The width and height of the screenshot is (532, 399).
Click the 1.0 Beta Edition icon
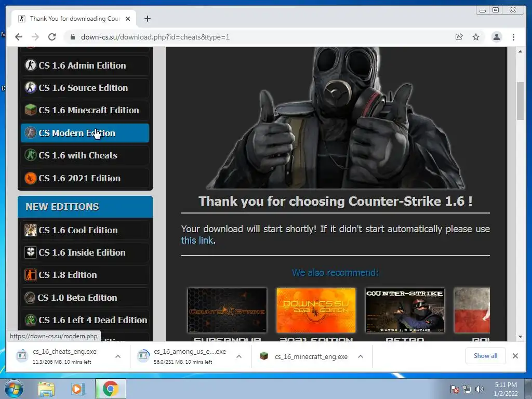tap(30, 298)
